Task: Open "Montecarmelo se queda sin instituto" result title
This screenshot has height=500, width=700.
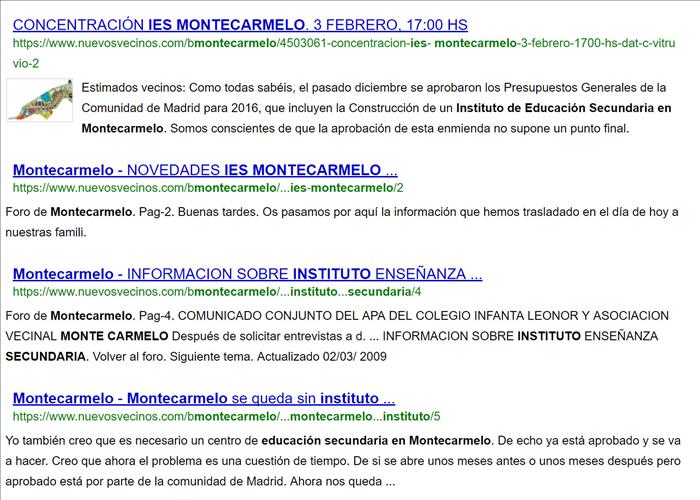Action: click(x=204, y=397)
